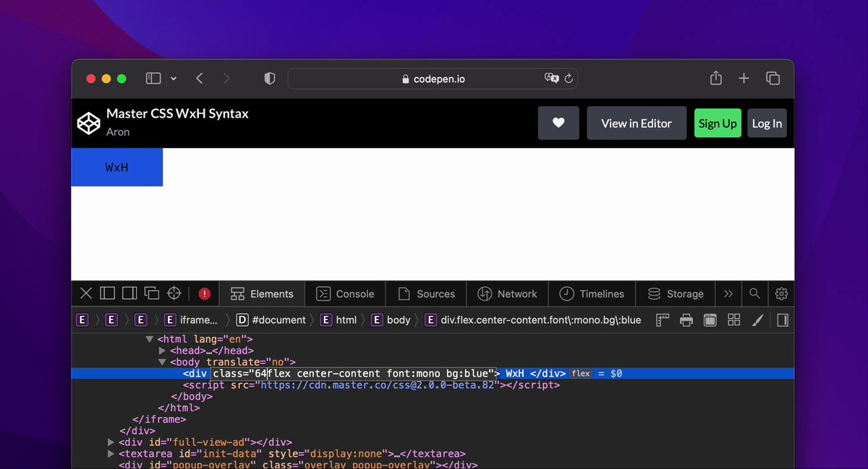The width and height of the screenshot is (868, 469).
Task: Show more inspector tabs chevron
Action: tap(728, 294)
